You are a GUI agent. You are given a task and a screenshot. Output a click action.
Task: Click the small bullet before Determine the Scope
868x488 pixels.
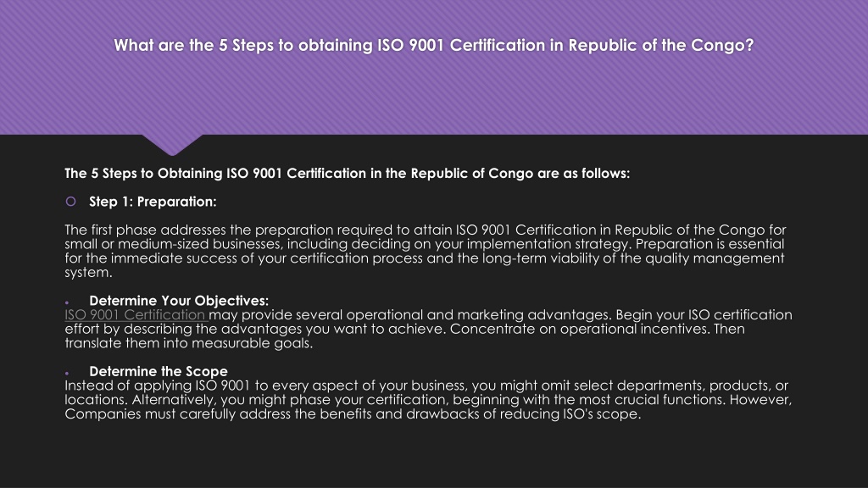tap(67, 374)
